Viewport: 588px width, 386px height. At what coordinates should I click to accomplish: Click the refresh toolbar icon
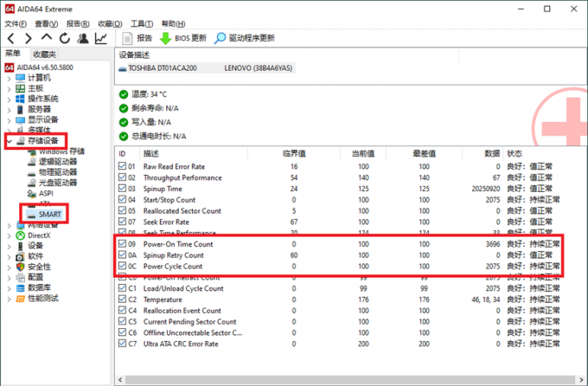tap(65, 38)
